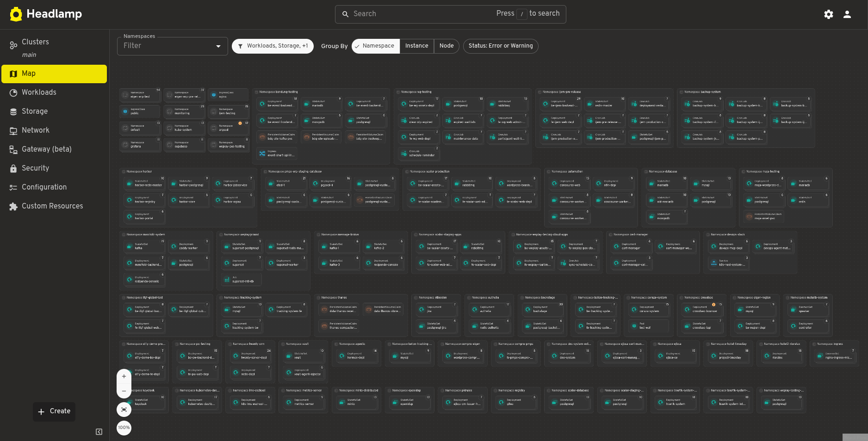The width and height of the screenshot is (868, 441).
Task: Go to Custom Resources in the sidebar
Action: point(54,206)
